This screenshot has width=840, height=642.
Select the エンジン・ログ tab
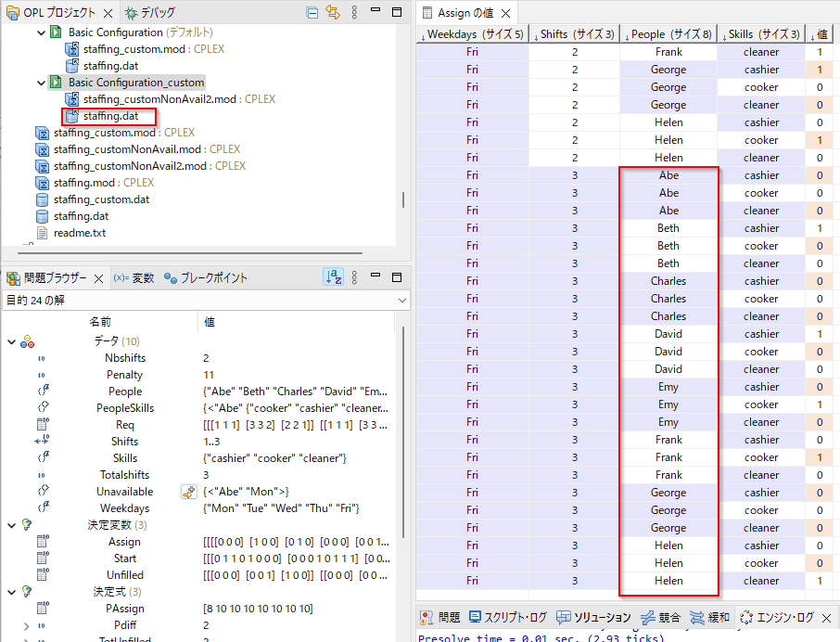tap(777, 617)
